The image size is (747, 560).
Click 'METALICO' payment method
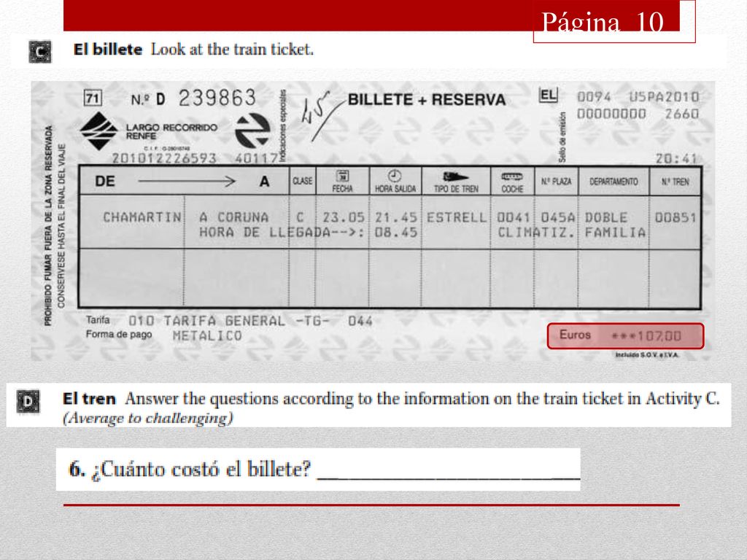pyautogui.click(x=207, y=335)
